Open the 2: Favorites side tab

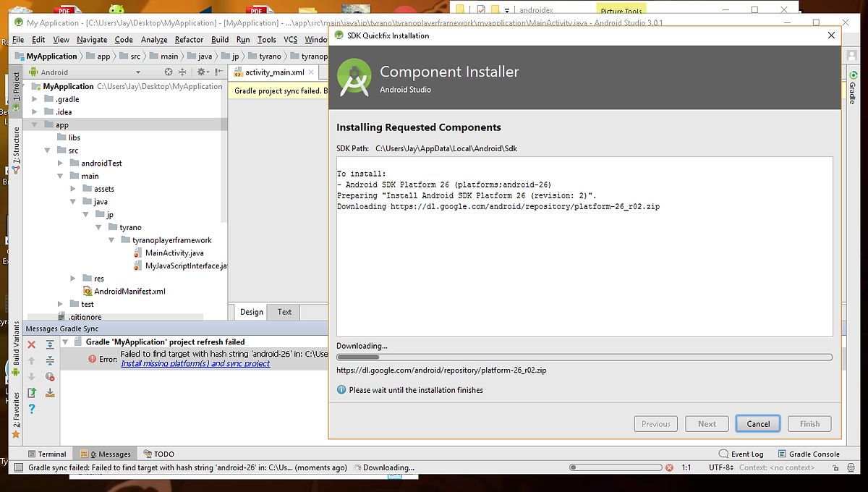coord(16,415)
